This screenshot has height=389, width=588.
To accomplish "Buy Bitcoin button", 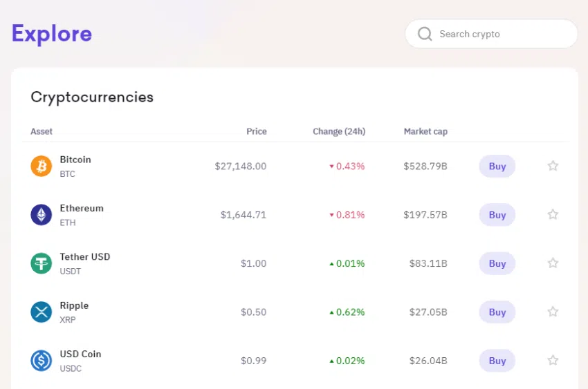I will coord(497,167).
